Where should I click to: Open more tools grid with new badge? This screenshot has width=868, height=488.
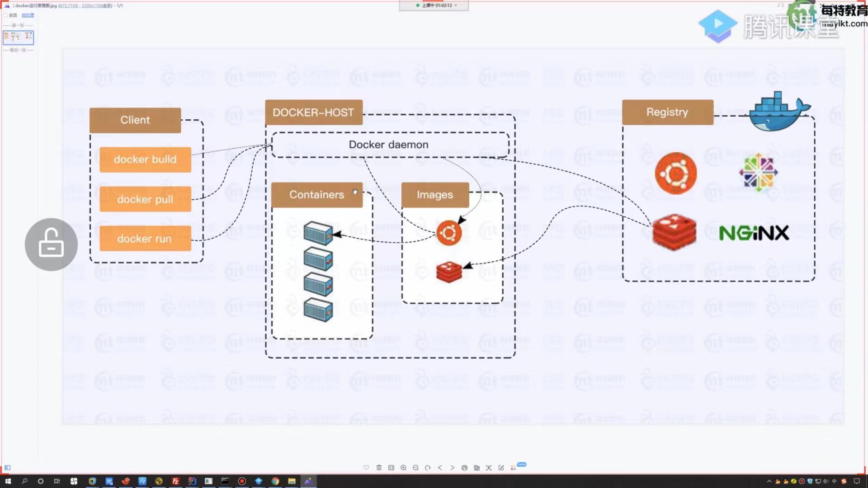click(513, 468)
